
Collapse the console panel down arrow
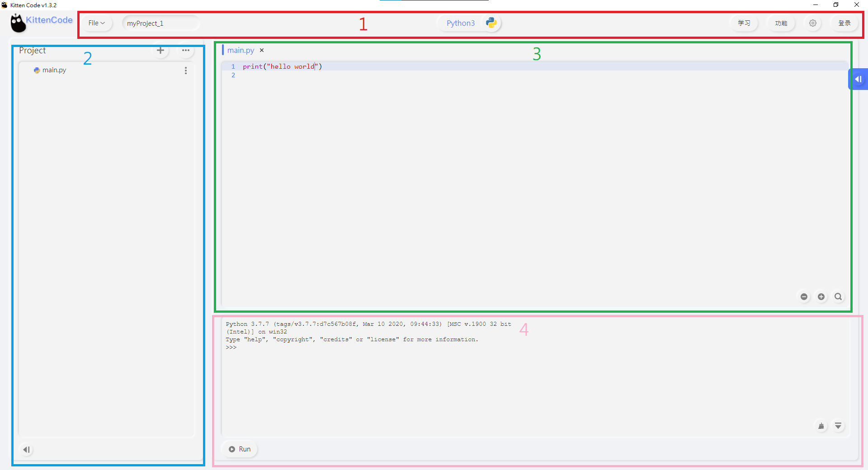838,426
